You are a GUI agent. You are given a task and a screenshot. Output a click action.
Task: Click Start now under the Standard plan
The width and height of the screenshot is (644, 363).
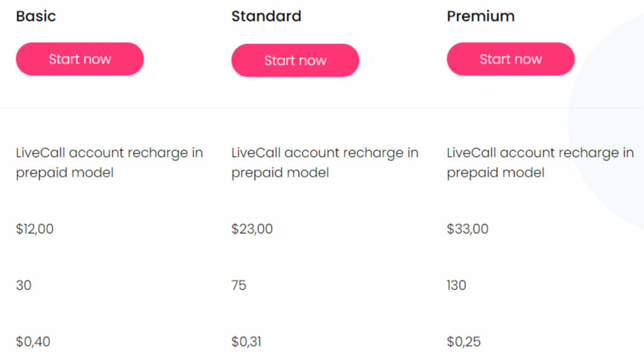pyautogui.click(x=295, y=60)
